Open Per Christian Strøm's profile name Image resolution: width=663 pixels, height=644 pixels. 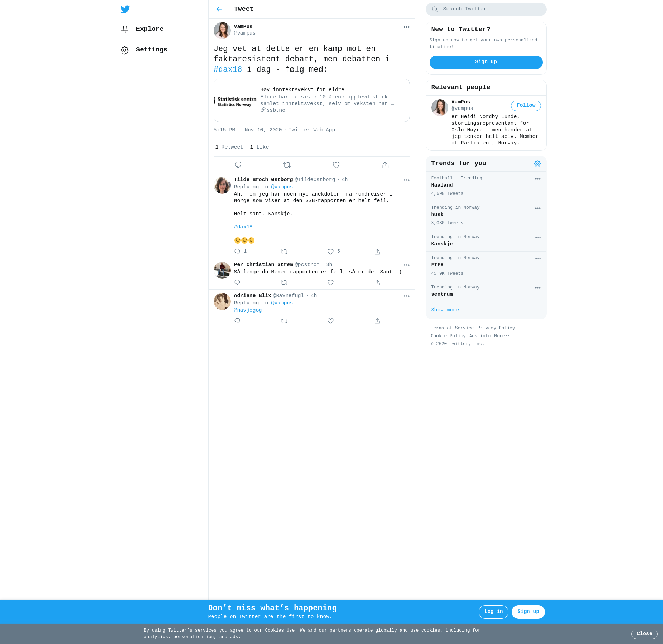click(x=263, y=265)
